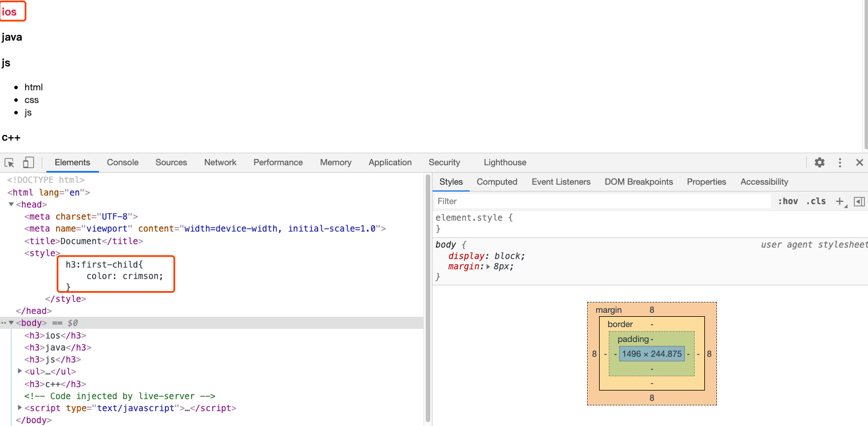Collapse the head element node
The height and width of the screenshot is (426, 868).
coord(11,205)
